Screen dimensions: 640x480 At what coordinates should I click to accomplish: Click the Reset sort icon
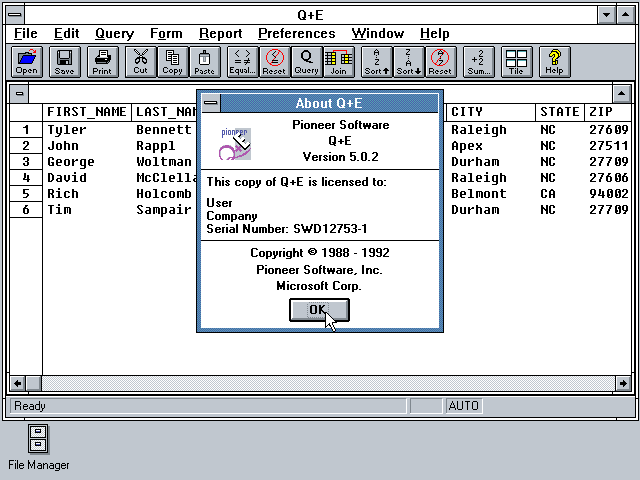440,62
